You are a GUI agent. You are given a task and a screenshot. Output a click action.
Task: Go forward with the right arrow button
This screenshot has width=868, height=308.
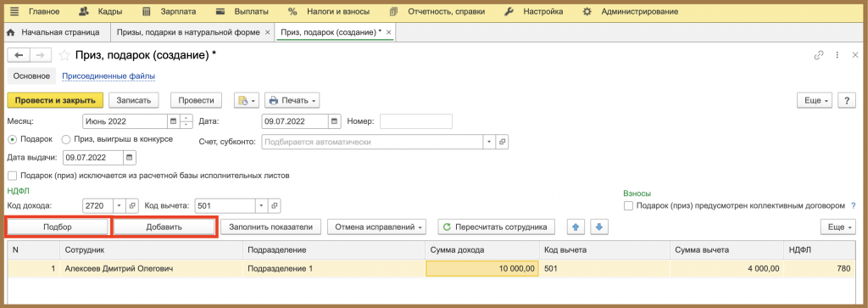(41, 55)
